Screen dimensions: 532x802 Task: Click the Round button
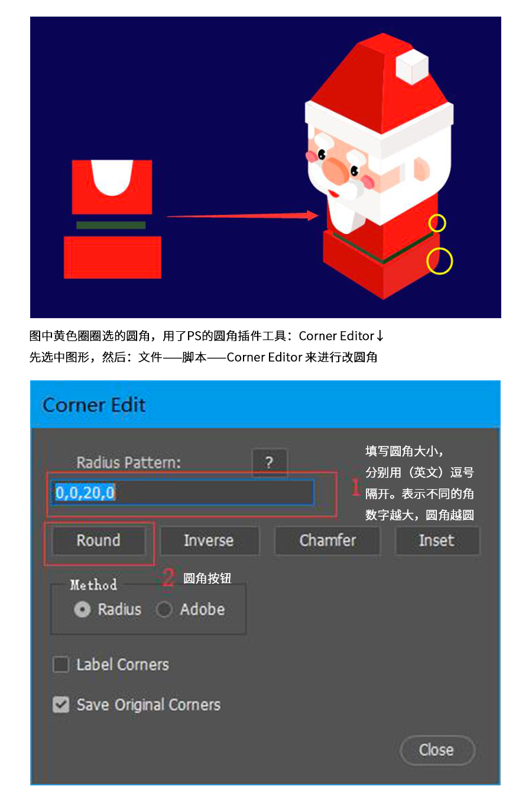point(98,541)
